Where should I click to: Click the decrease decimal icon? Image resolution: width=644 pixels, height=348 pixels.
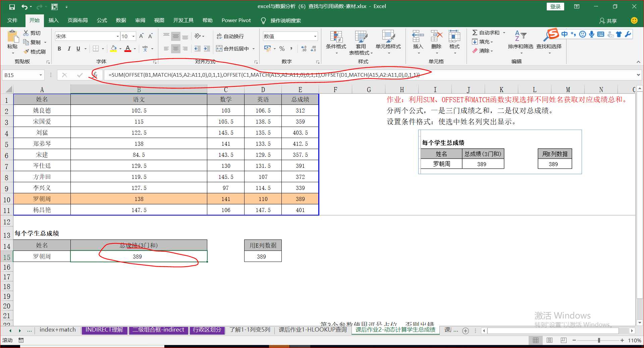pyautogui.click(x=313, y=49)
